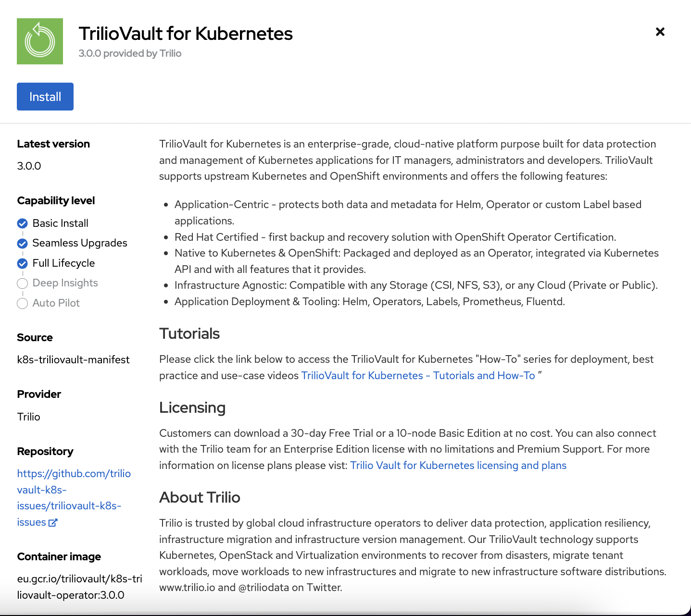Click the TrilioVault for Kubernetes title
This screenshot has width=691, height=616.
point(186,34)
